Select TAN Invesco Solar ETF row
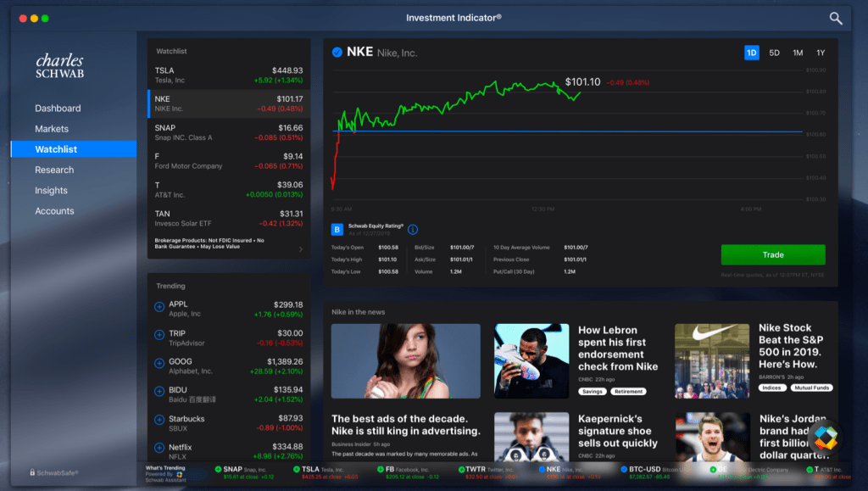The image size is (868, 491). [x=229, y=218]
